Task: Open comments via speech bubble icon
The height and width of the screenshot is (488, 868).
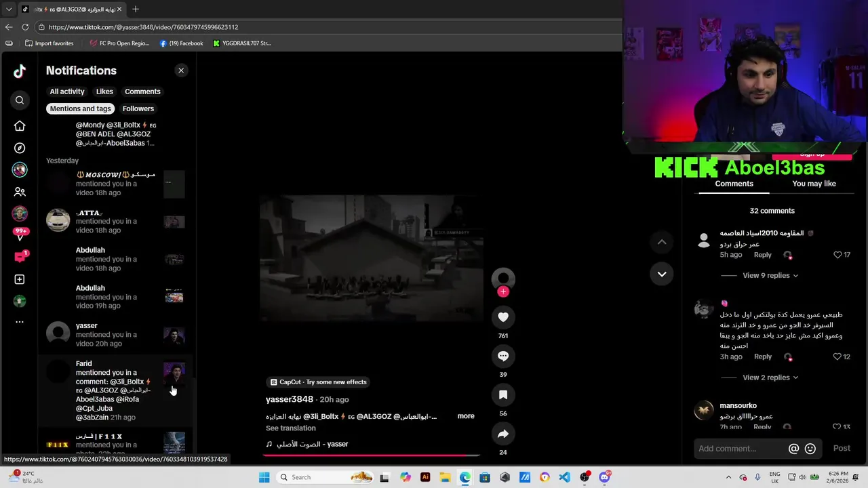Action: pyautogui.click(x=503, y=356)
